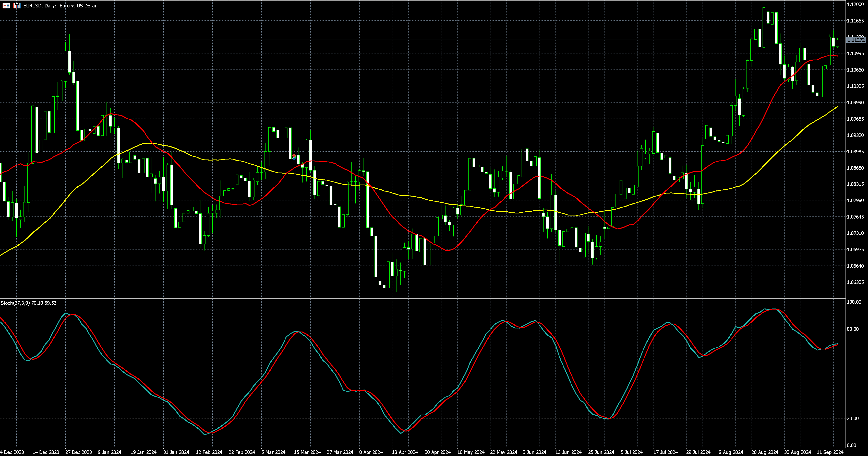Click the 80.00 stochastic level label

pos(852,329)
